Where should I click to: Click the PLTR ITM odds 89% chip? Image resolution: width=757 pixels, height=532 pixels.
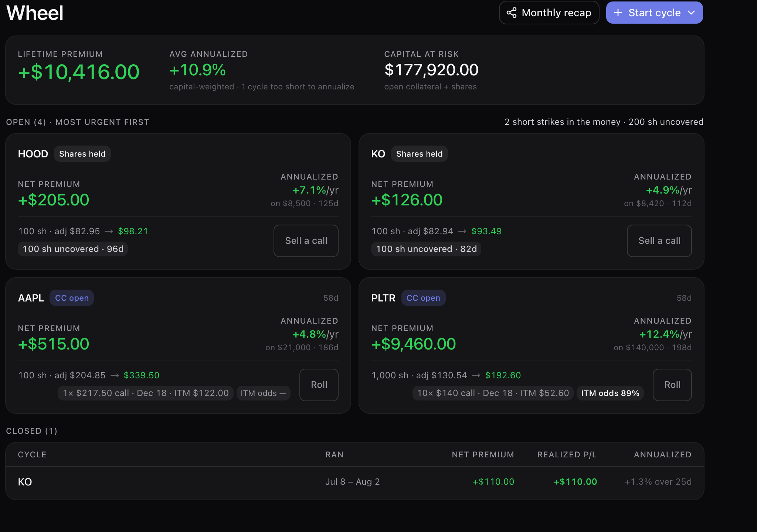pyautogui.click(x=610, y=393)
